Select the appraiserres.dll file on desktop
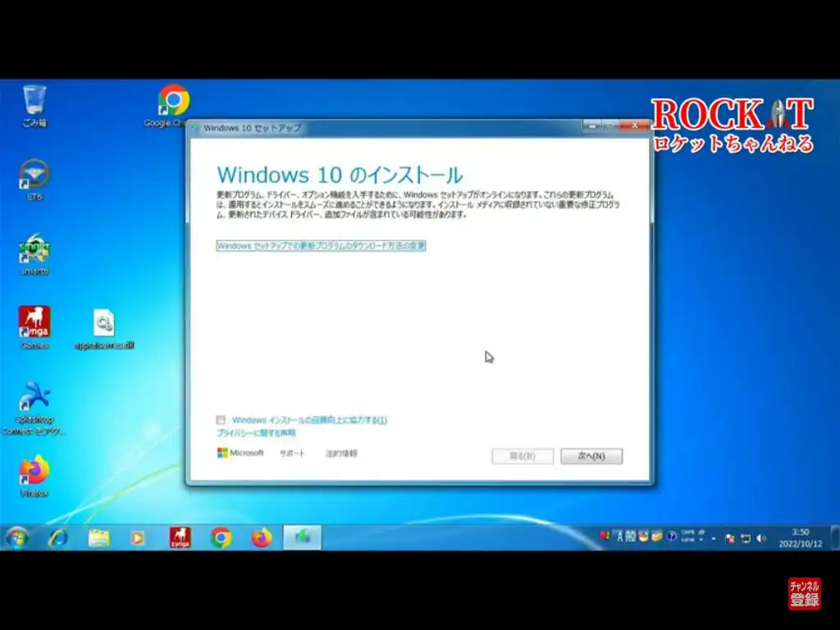 click(x=104, y=329)
